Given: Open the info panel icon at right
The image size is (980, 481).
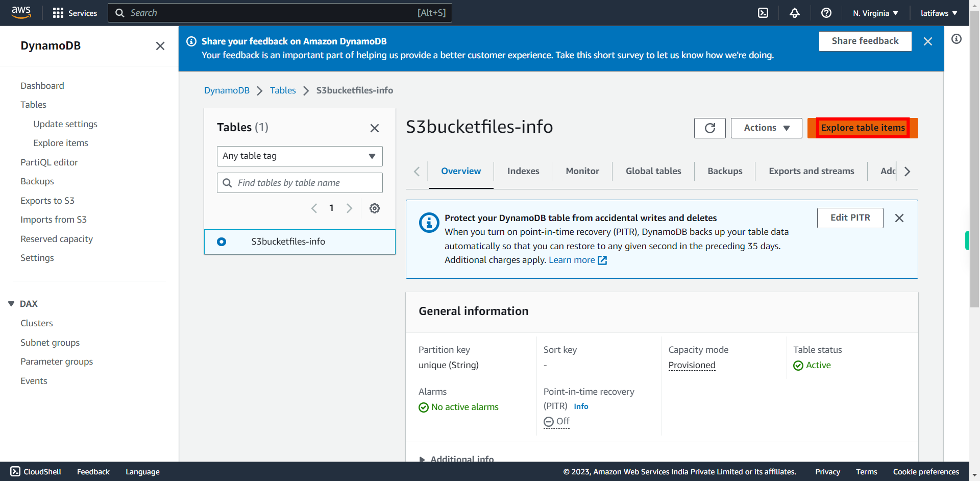Looking at the screenshot, I should click(957, 39).
